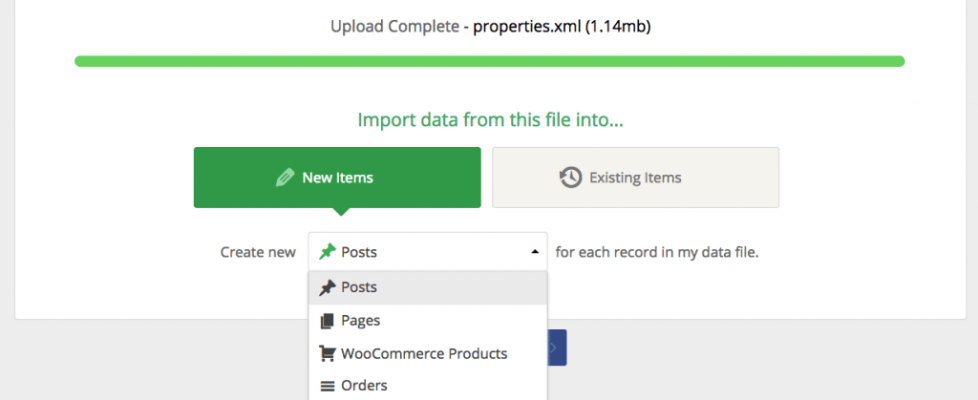Click the Upload Complete status text
The width and height of the screenshot is (978, 400).
click(395, 27)
